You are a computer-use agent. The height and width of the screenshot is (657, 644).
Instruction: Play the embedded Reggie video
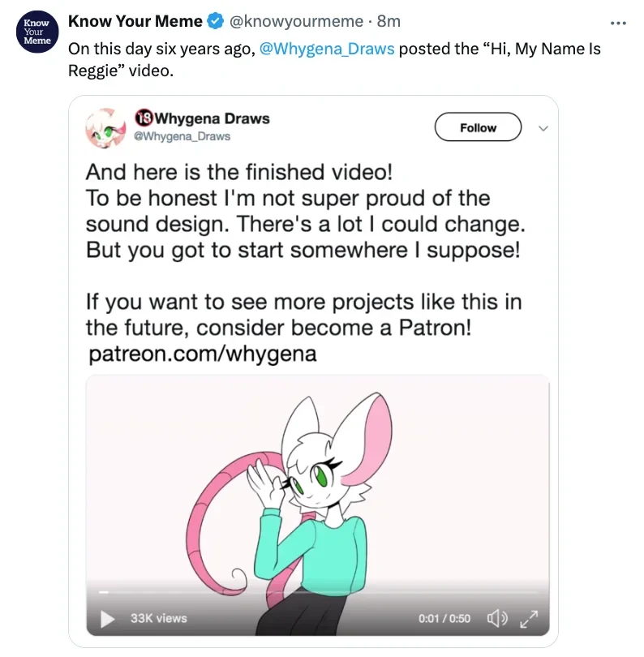point(108,618)
